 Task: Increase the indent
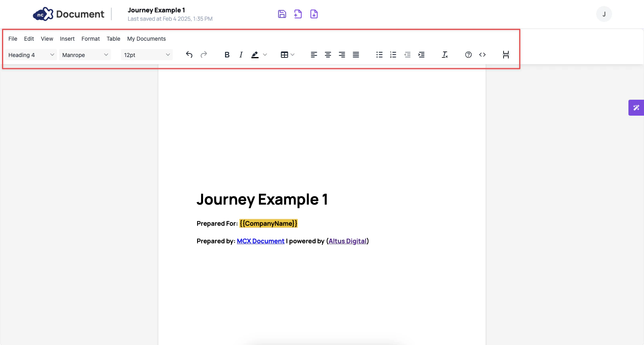coord(421,55)
